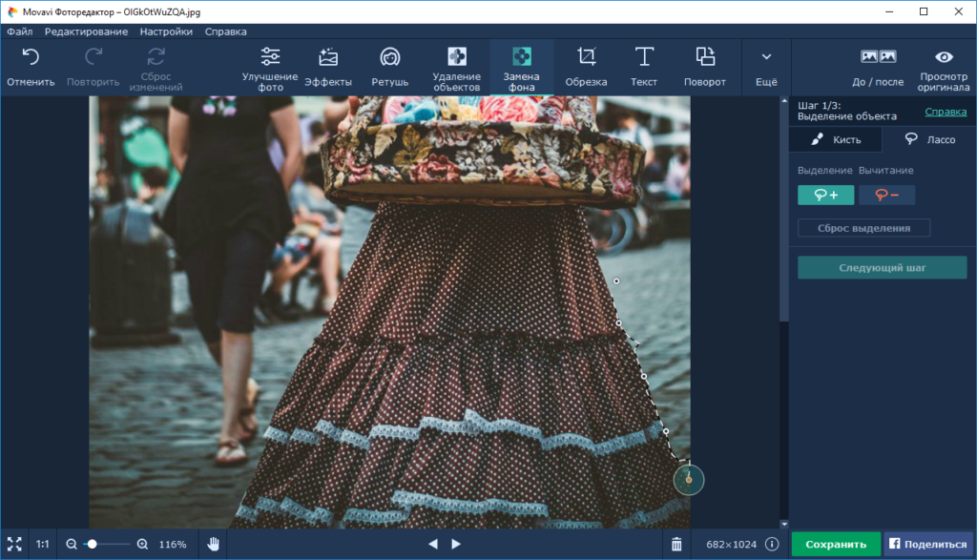Open the Текст tool
This screenshot has width=977, height=560.
[644, 67]
